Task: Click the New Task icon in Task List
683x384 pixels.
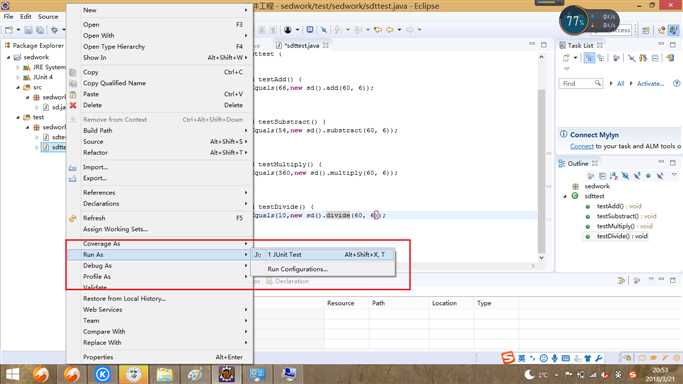Action: pyautogui.click(x=566, y=58)
